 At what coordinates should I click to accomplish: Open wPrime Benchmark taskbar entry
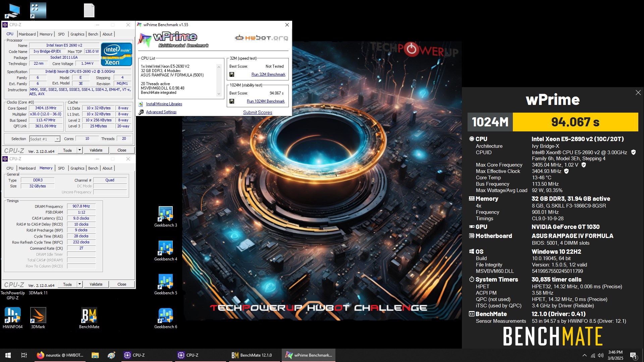coord(309,355)
